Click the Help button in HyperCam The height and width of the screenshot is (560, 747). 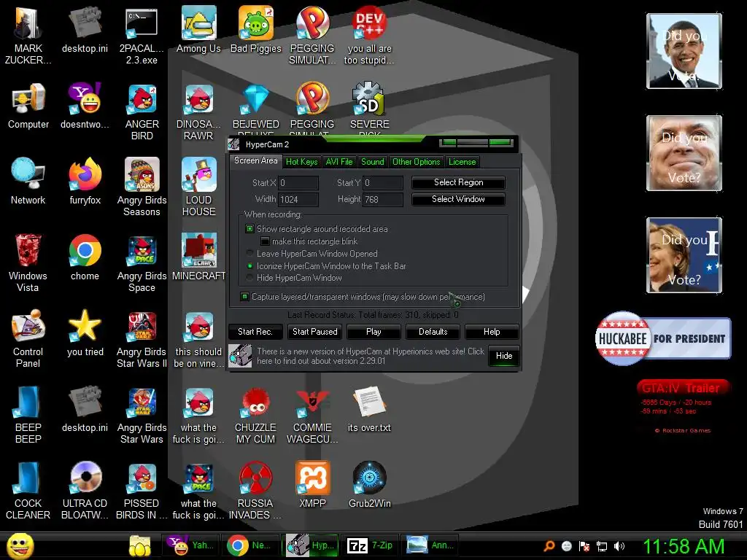point(492,332)
